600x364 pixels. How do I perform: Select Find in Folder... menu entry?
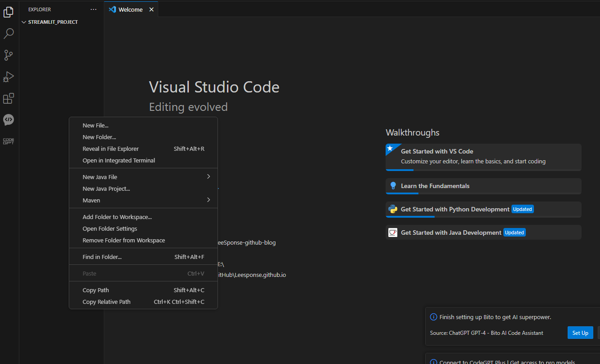pyautogui.click(x=143, y=257)
